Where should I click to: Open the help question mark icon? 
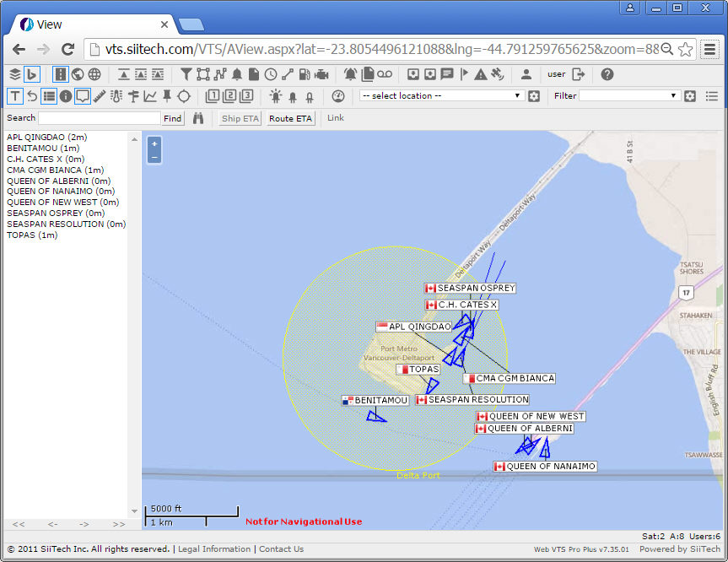[607, 74]
